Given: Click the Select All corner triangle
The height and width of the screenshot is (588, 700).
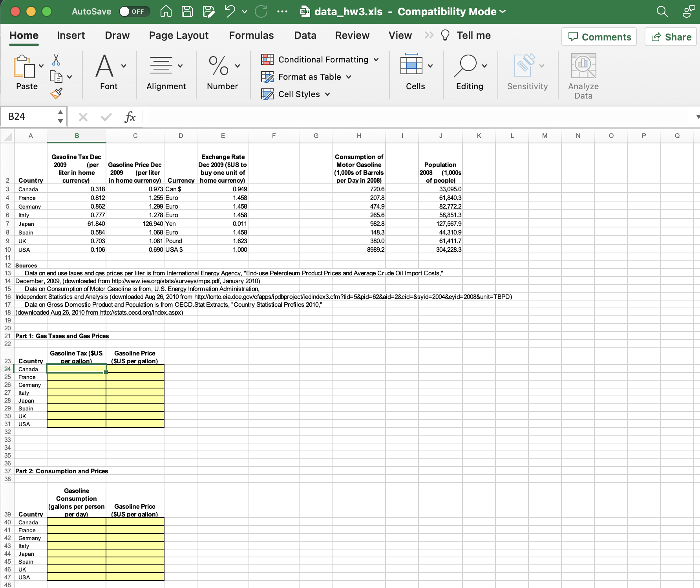Looking at the screenshot, I should 7,136.
